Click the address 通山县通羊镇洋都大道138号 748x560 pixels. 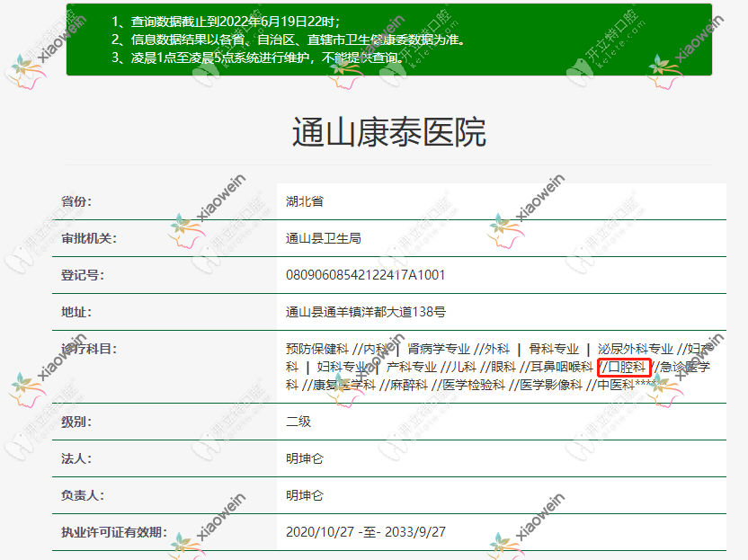coord(365,312)
